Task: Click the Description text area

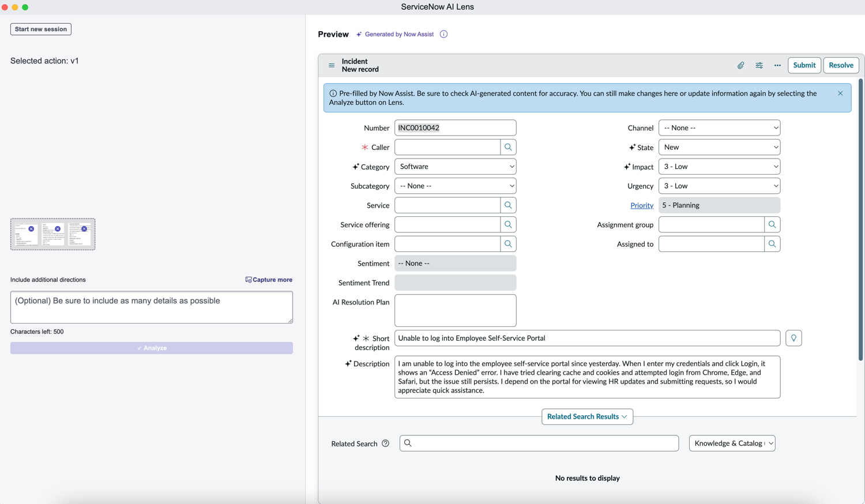Action: tap(587, 377)
